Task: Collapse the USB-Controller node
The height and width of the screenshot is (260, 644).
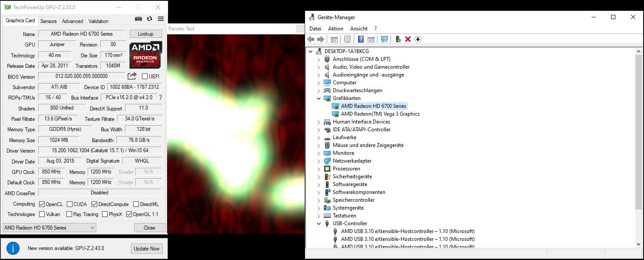Action: click(x=319, y=223)
